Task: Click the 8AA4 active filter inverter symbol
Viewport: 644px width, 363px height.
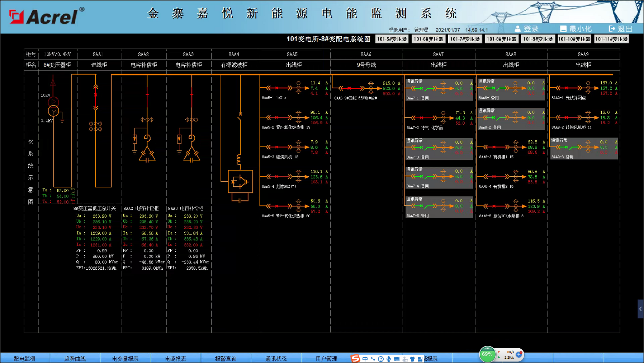Action: pyautogui.click(x=240, y=182)
